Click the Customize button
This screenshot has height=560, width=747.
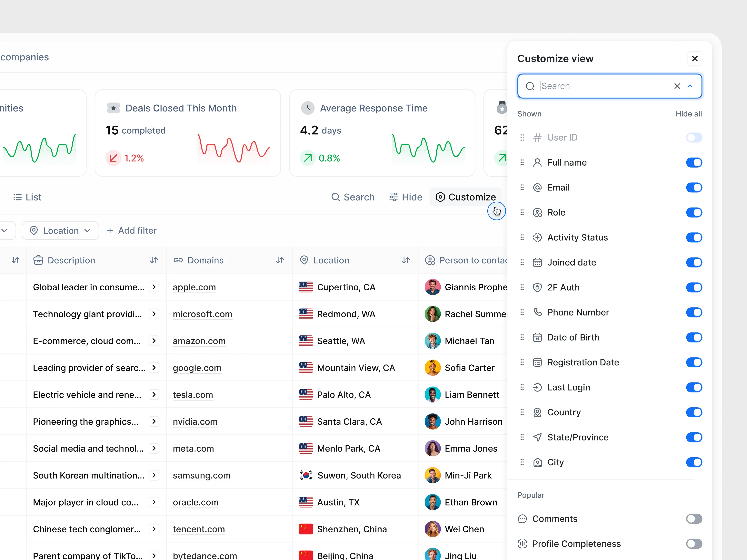click(466, 197)
